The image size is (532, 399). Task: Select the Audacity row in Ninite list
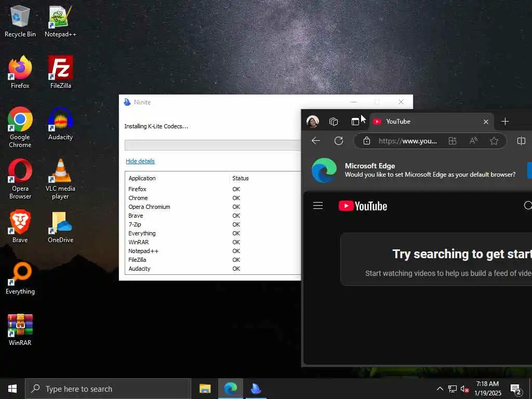pyautogui.click(x=212, y=269)
